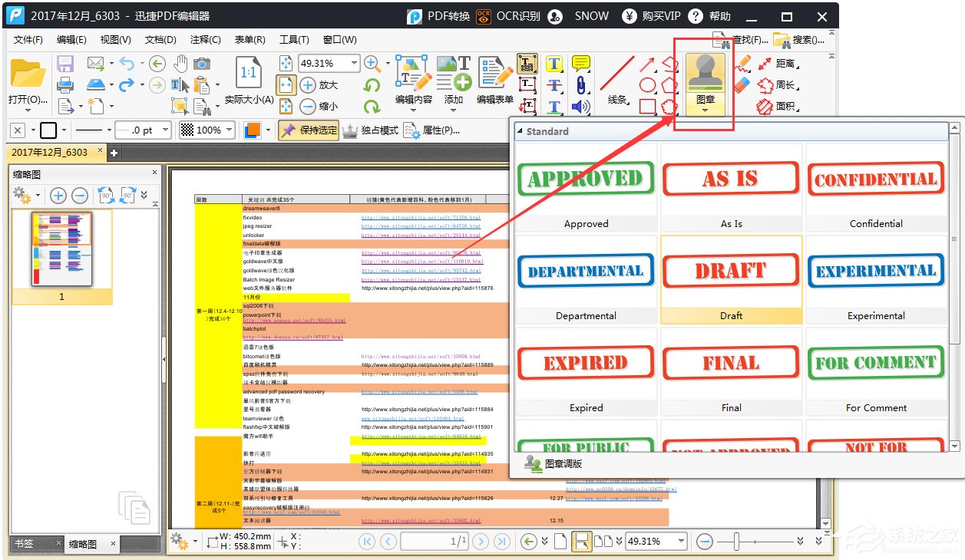Toggle 独占模式 exclusive mode

tap(370, 130)
